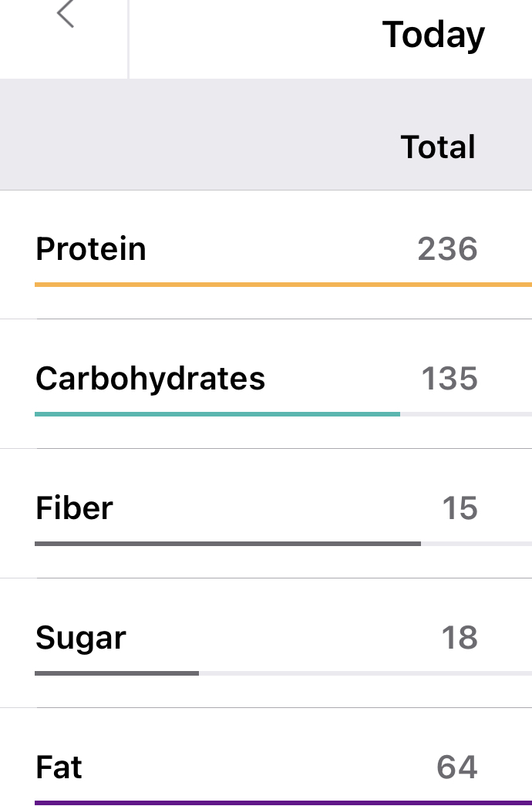Click the unfilled end of Carbohydrates bar
The image size is (532, 806).
466,414
